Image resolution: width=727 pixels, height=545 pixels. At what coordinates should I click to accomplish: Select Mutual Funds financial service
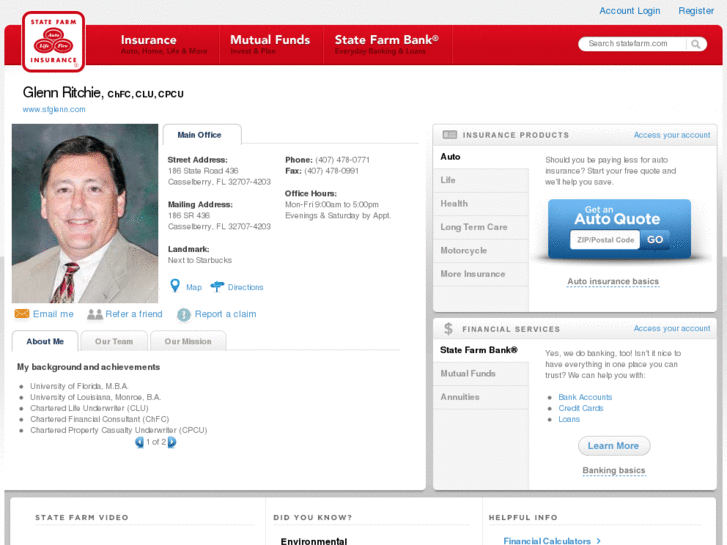pos(481,374)
